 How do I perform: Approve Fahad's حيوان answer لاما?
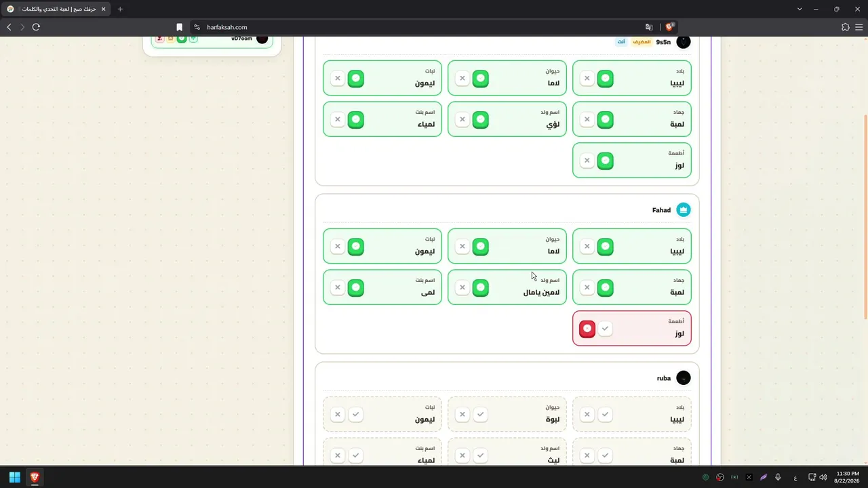click(480, 247)
